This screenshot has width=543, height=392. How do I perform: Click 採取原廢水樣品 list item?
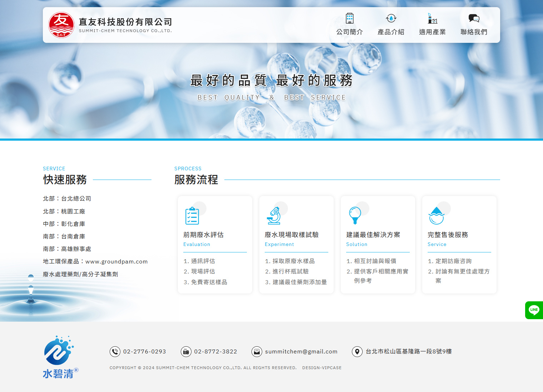pos(294,261)
